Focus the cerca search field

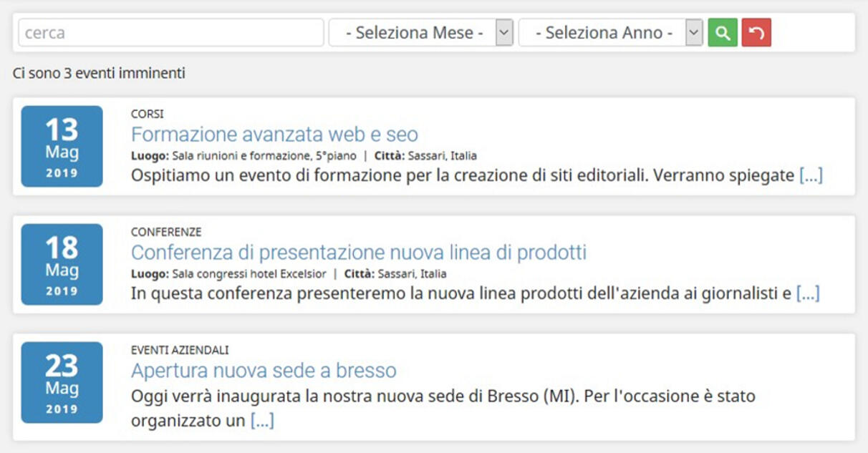171,33
